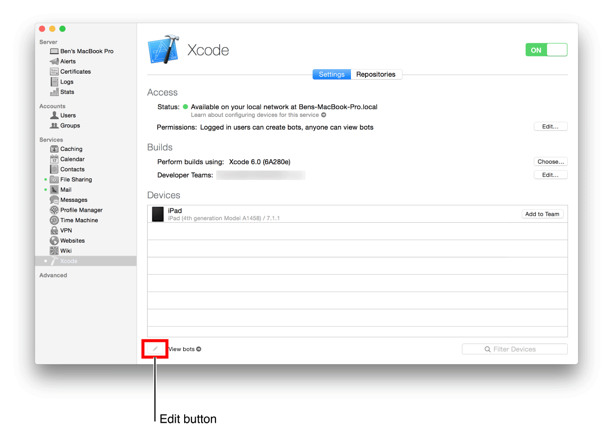Screen dimensions: 613x435
Task: Open the Mail service icon
Action: 54,190
